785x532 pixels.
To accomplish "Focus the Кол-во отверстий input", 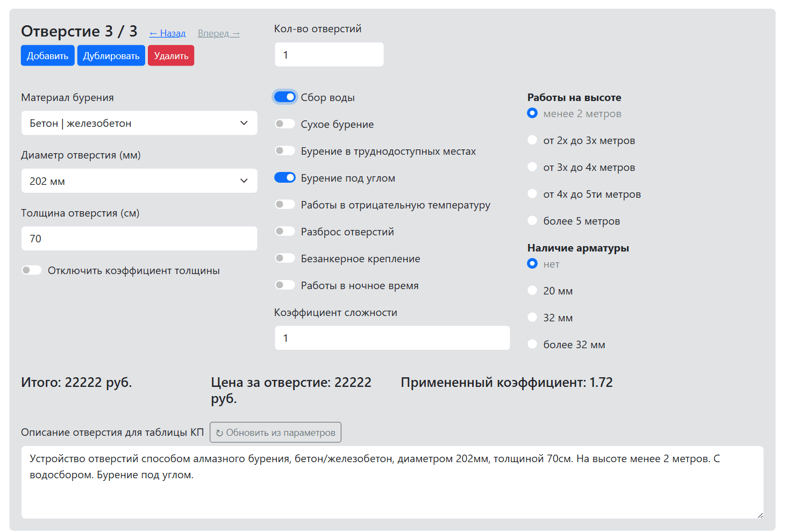I will tap(329, 55).
